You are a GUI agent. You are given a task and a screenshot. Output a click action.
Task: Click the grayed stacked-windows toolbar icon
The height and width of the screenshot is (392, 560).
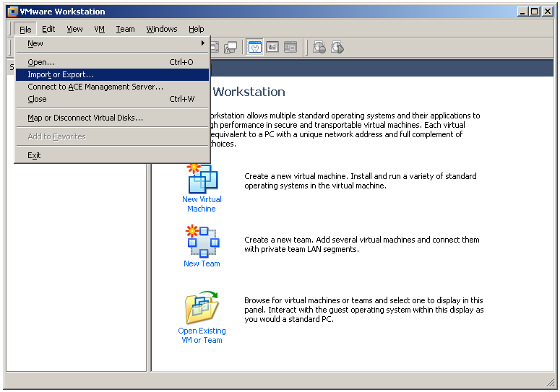[290, 48]
